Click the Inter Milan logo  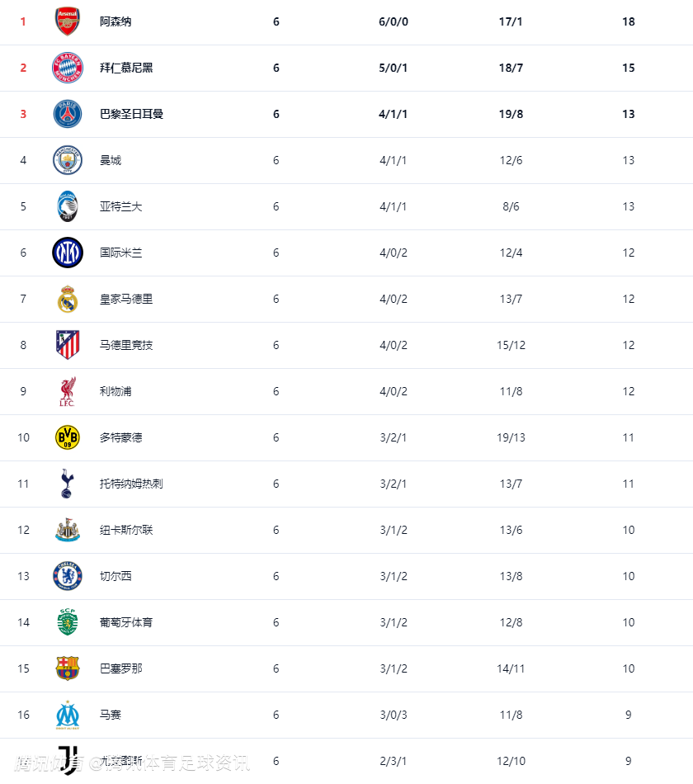pos(68,253)
